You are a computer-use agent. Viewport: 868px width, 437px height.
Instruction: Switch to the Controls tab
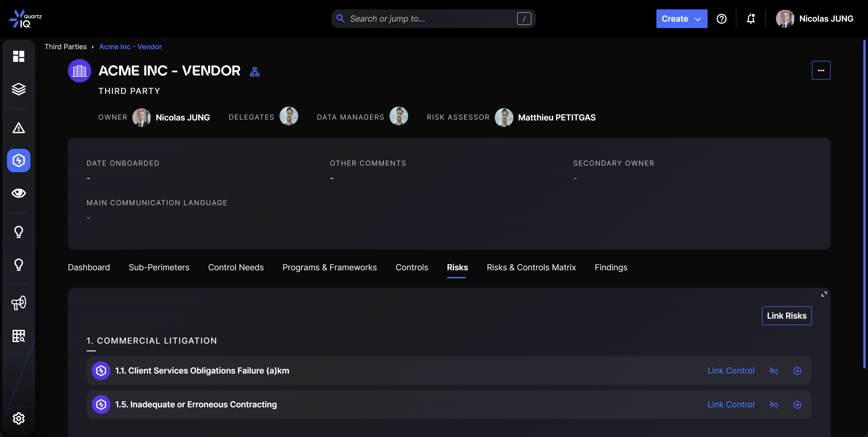412,267
